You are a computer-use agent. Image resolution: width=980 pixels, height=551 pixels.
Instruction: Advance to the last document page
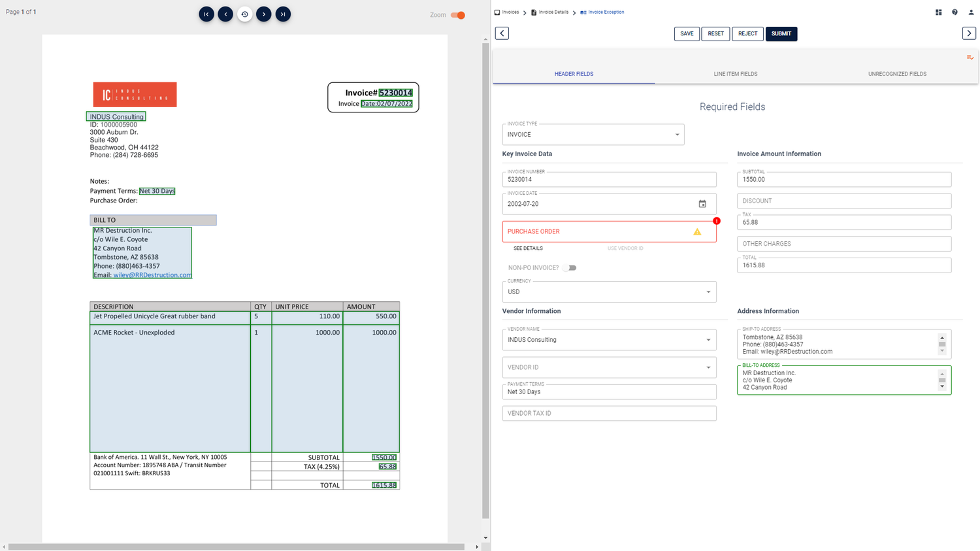click(x=283, y=14)
